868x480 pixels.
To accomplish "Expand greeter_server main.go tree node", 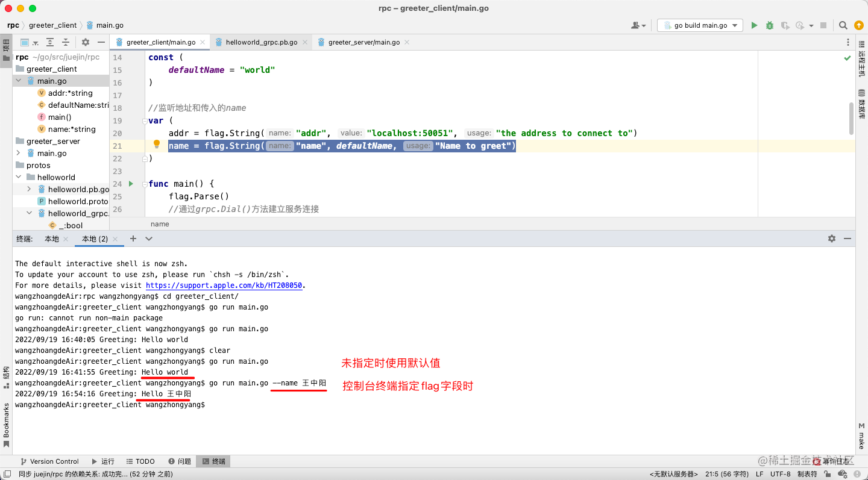I will click(19, 153).
